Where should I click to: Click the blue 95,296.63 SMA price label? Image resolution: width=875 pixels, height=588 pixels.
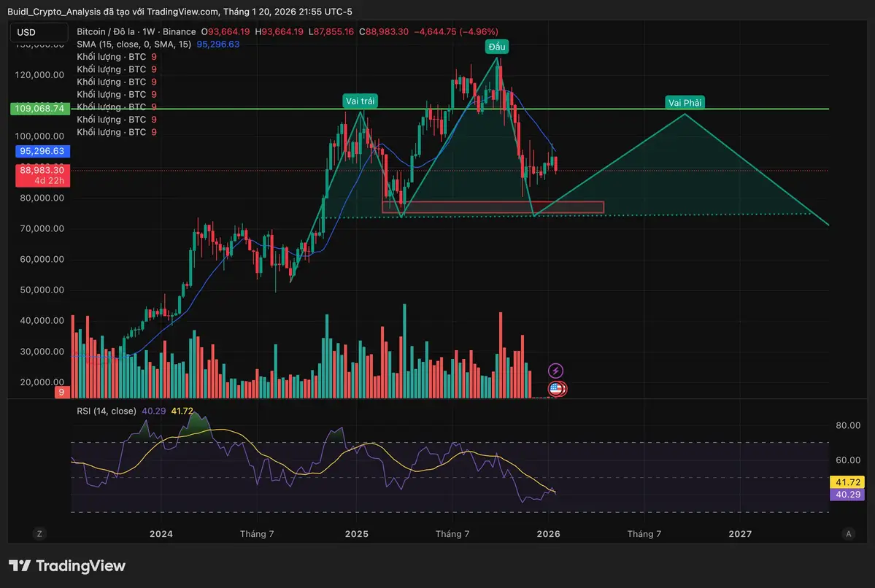pyautogui.click(x=42, y=151)
